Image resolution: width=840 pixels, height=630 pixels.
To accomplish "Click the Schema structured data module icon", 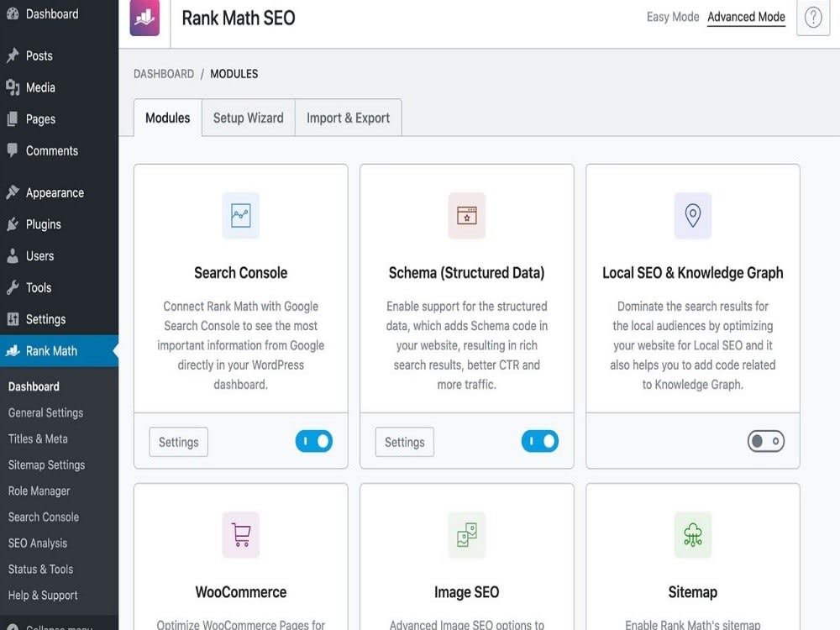I will point(466,215).
